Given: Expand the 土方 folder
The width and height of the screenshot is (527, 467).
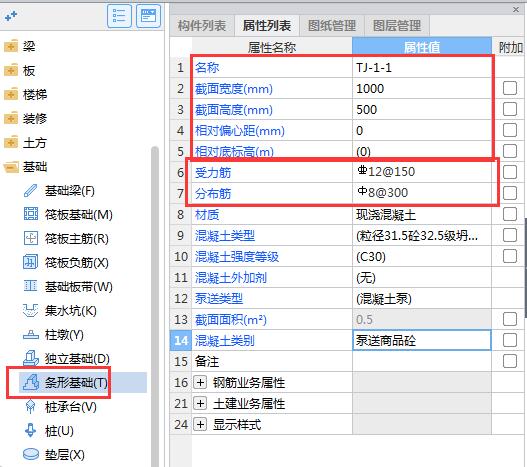Looking at the screenshot, I should click(11, 142).
